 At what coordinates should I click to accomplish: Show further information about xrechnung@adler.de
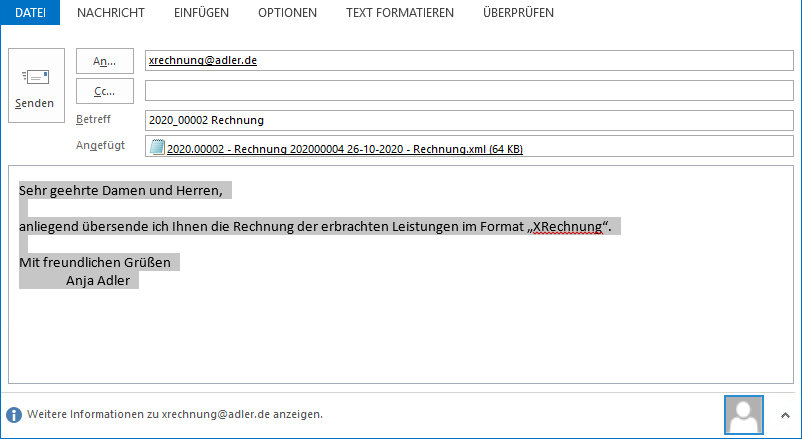coord(175,414)
